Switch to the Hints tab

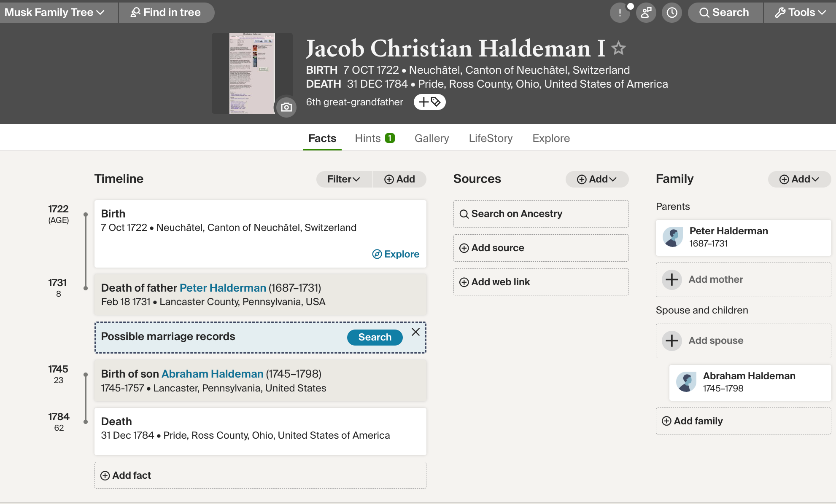tap(375, 138)
